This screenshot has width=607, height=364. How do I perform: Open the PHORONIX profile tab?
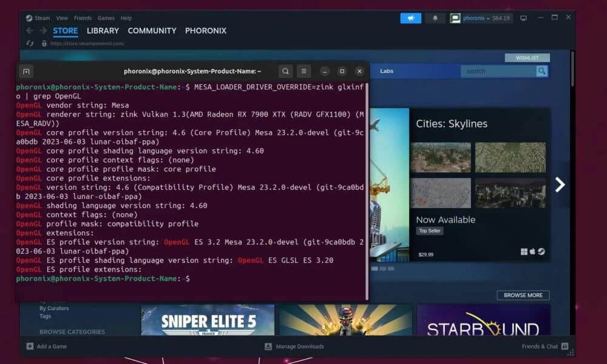pos(206,31)
